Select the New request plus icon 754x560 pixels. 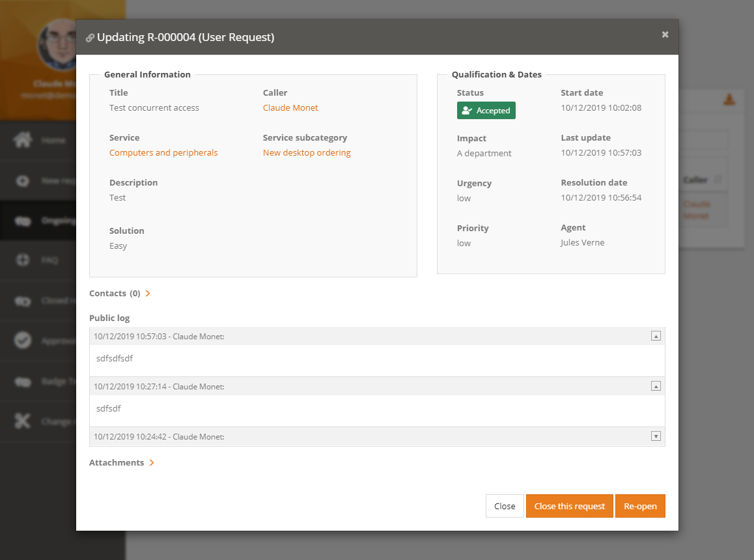tap(23, 180)
